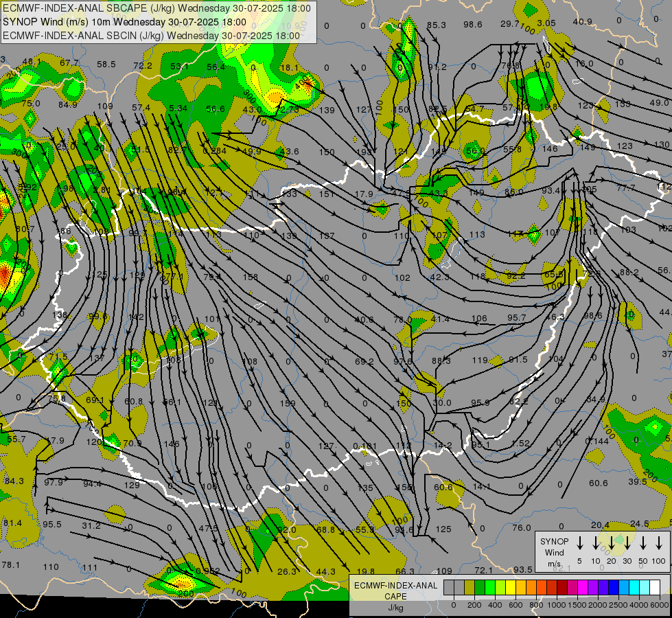Screen dimensions: 672x618
Task: Click the '102' value at map center
Action: (x=402, y=277)
